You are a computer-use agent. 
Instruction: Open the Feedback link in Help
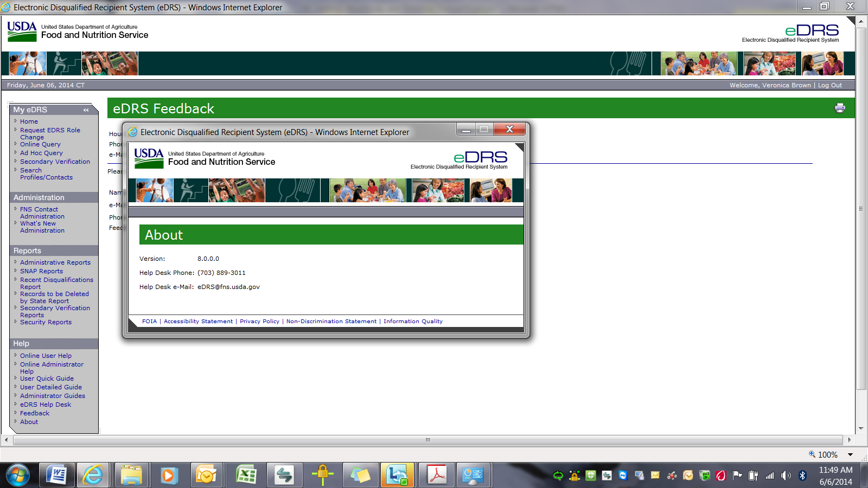[35, 413]
